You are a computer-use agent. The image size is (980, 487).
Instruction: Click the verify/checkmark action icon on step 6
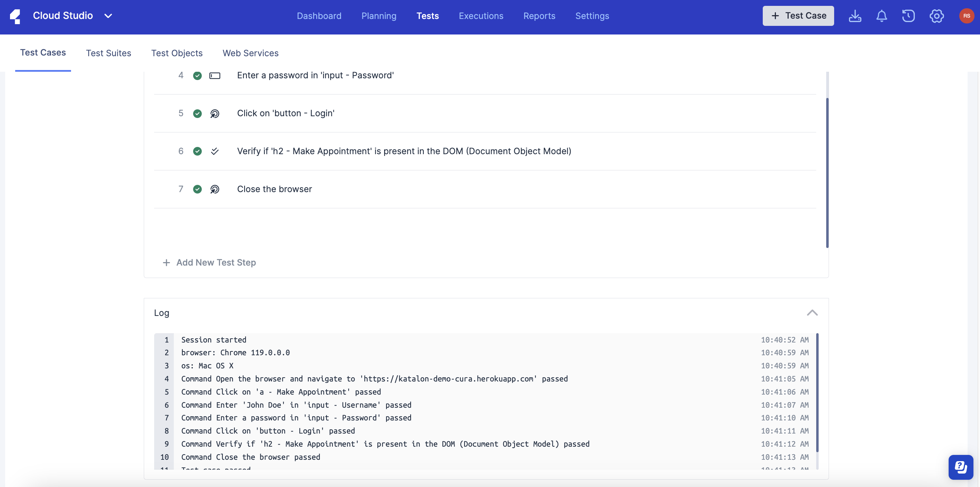(214, 151)
